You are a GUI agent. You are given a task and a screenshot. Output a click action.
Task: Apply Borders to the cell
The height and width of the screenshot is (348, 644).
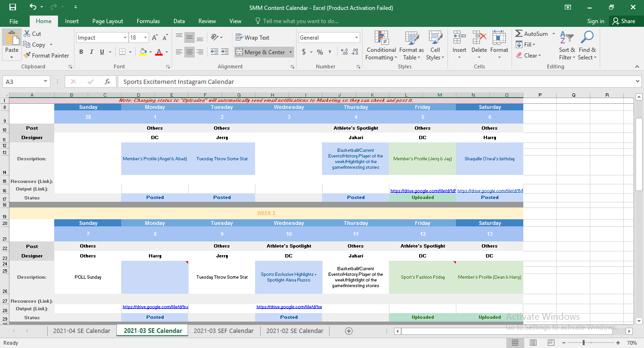pos(123,52)
